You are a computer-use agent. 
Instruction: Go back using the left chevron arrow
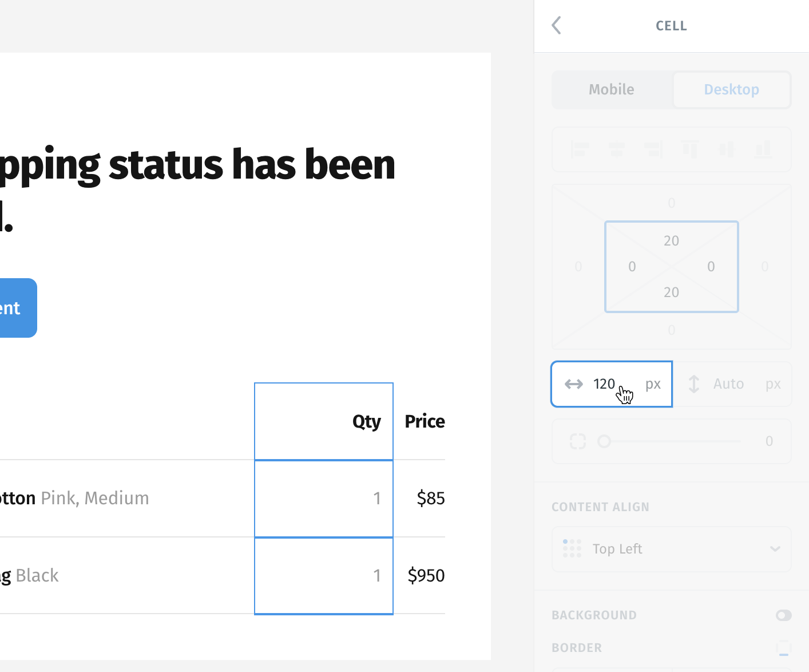coord(556,25)
